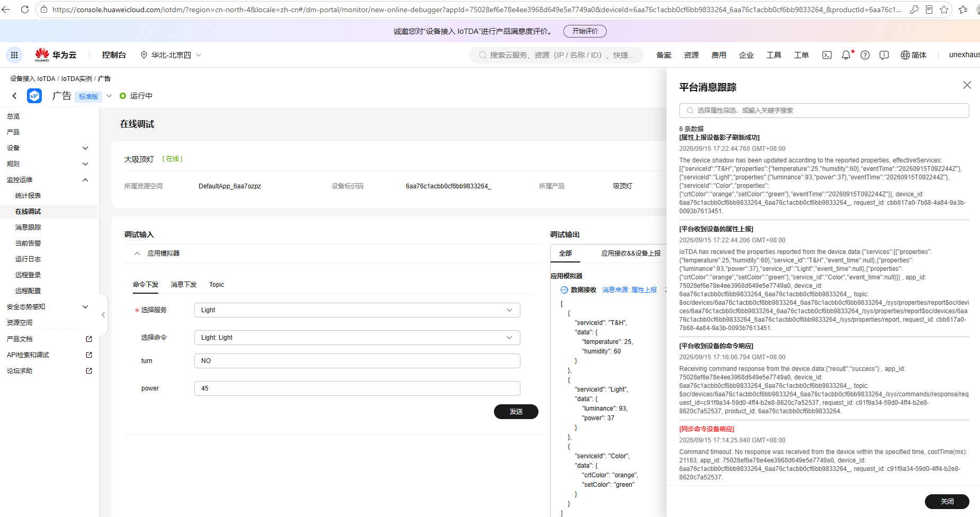980x517 pixels.
Task: Click the search magnifier in cloud search
Action: click(x=482, y=55)
